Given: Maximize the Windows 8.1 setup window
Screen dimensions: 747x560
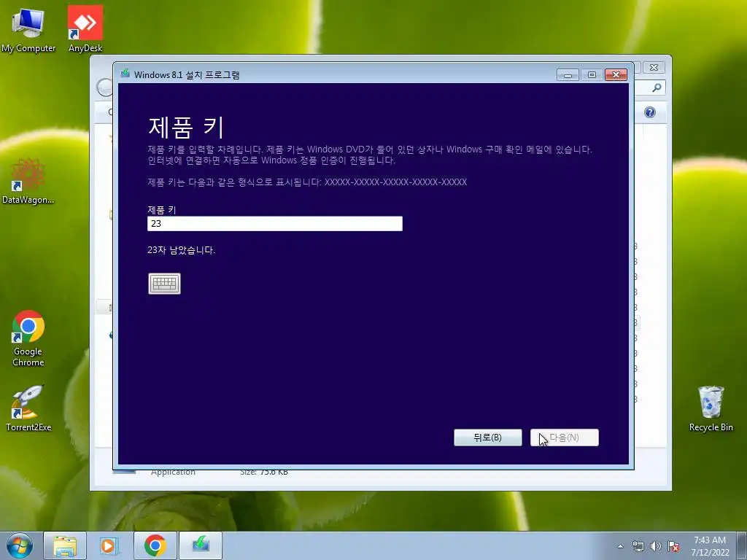Looking at the screenshot, I should [592, 75].
